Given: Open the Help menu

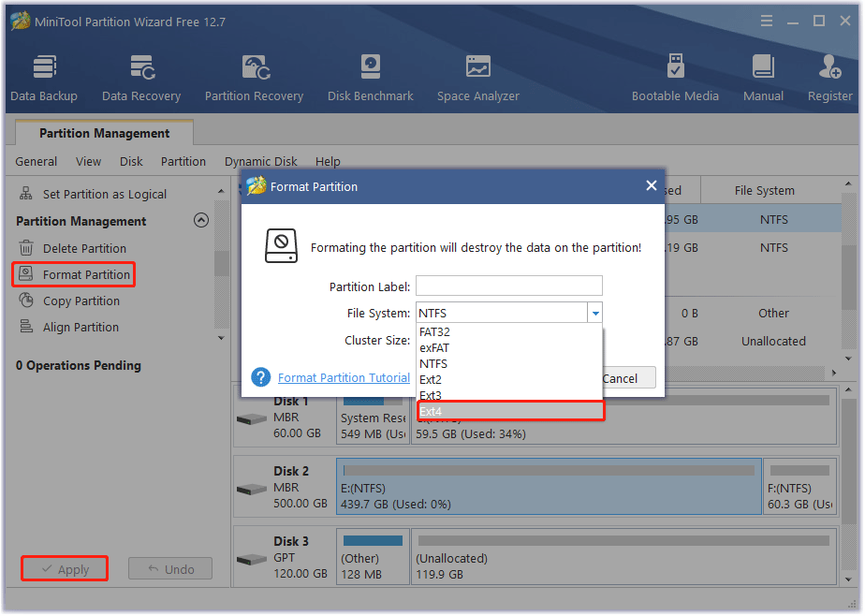Looking at the screenshot, I should [x=328, y=162].
